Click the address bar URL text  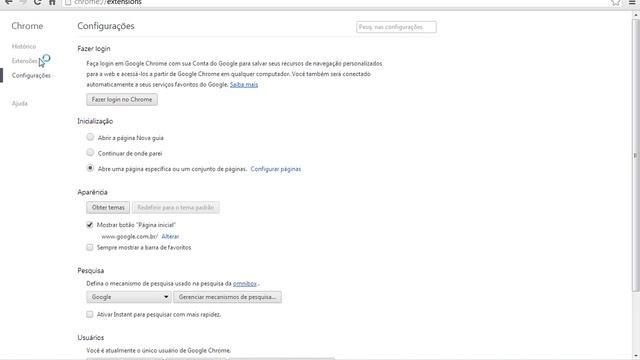click(108, 2)
